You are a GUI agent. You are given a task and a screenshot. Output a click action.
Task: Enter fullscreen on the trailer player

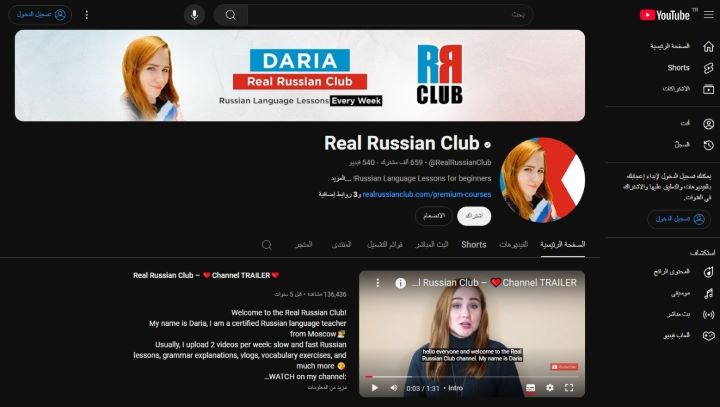point(569,388)
